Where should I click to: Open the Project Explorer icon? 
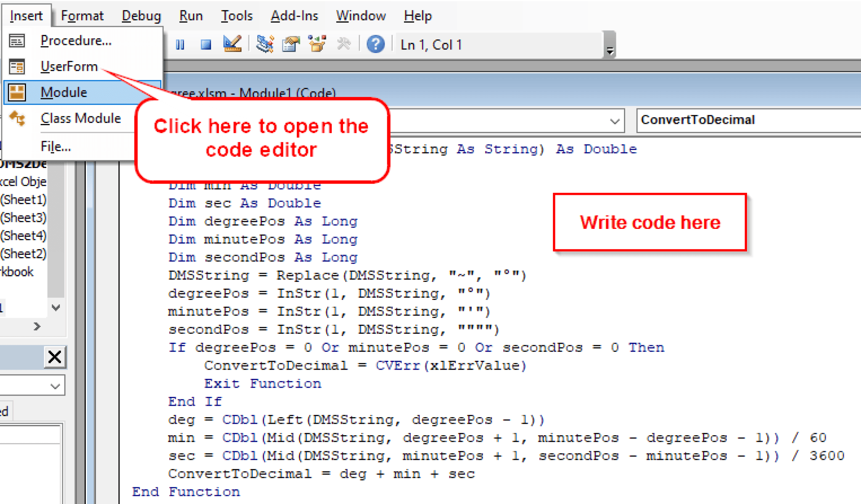[x=265, y=44]
